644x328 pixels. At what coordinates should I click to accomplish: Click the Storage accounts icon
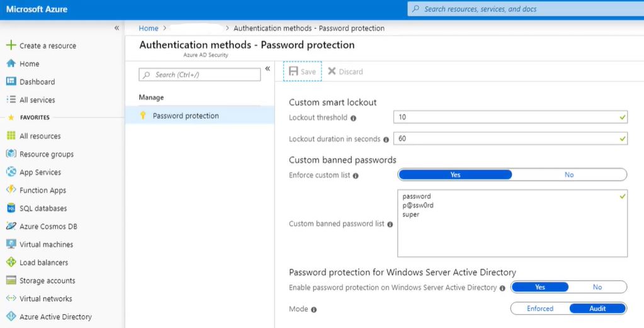(x=11, y=281)
